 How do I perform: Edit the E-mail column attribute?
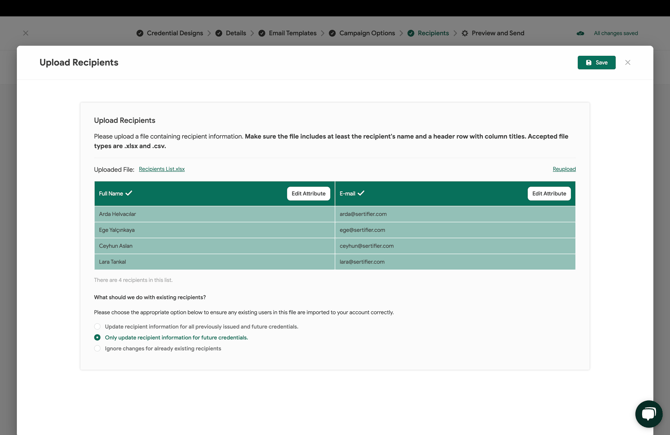(x=549, y=194)
